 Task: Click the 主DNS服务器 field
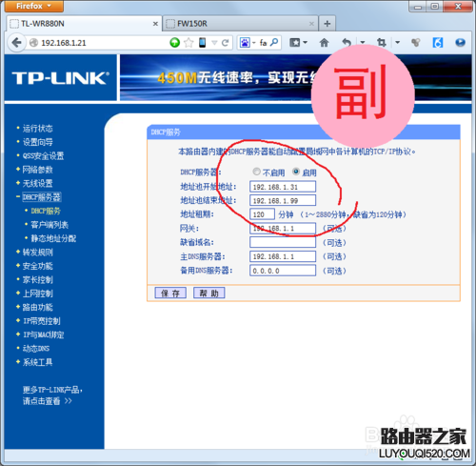283,256
